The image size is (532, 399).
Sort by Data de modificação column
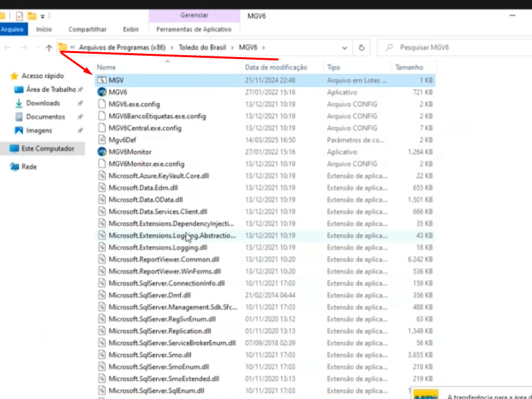pos(276,68)
